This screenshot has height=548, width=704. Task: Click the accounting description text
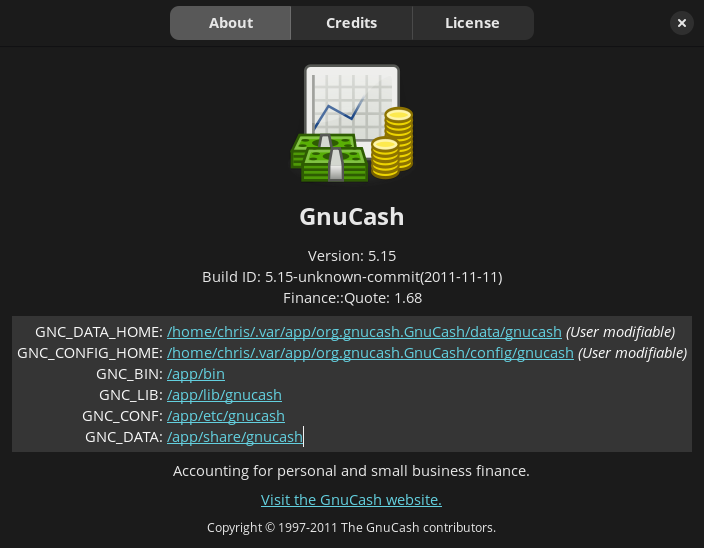coord(351,470)
